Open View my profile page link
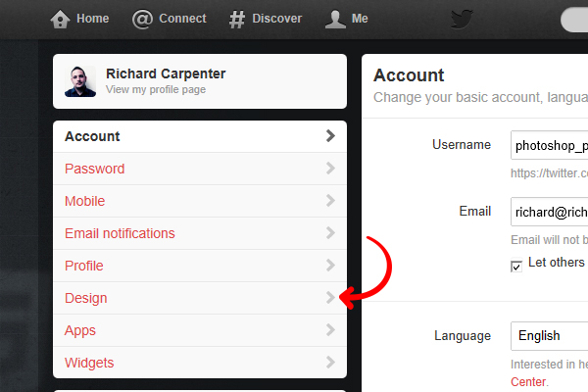This screenshot has width=588, height=392. [156, 89]
